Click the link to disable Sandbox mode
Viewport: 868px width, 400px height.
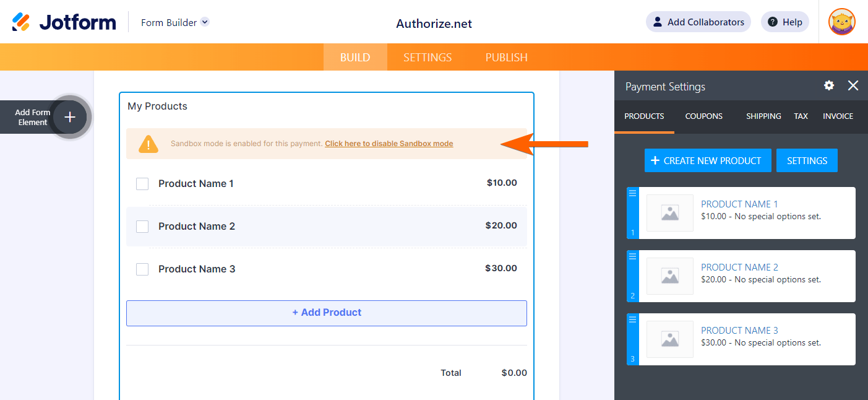[x=389, y=143]
